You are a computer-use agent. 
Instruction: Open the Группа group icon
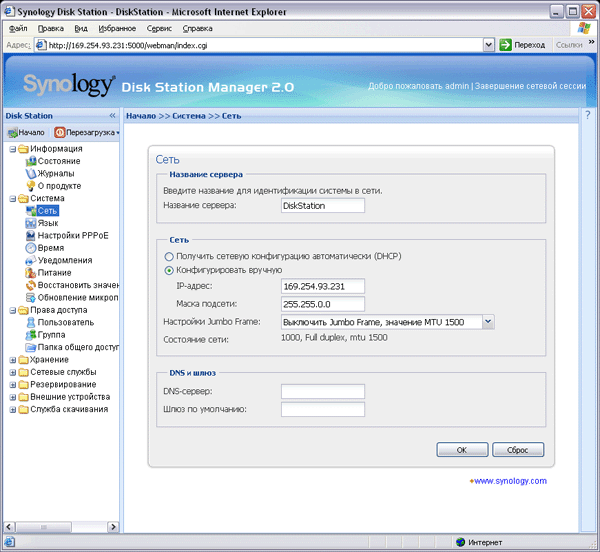[x=31, y=335]
